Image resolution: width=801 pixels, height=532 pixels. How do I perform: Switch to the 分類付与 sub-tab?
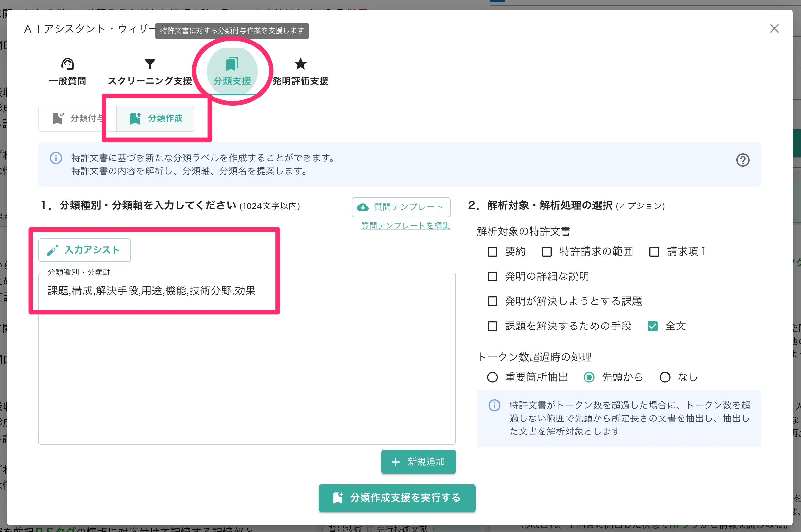coord(77,118)
